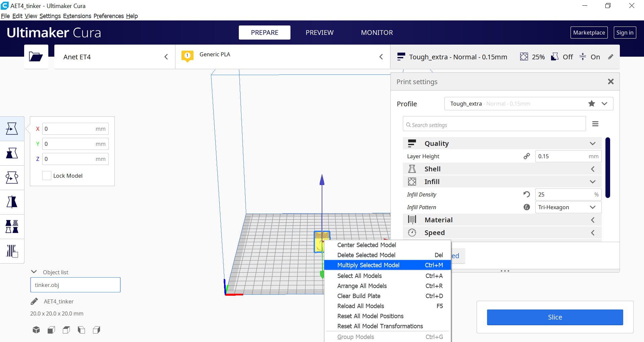This screenshot has height=342, width=644.
Task: Open the Generic PLA material selector
Action: [x=283, y=57]
